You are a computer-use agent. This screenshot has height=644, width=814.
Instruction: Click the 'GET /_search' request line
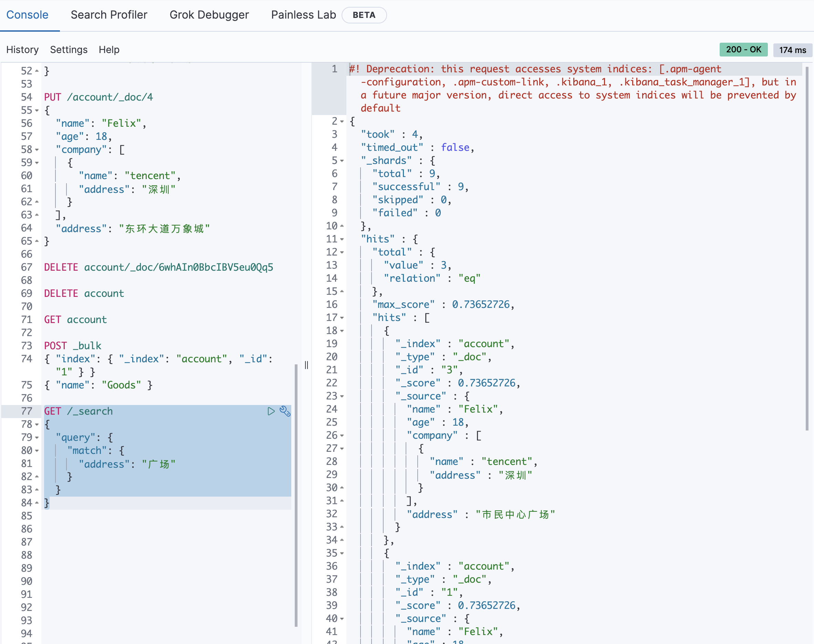click(x=79, y=411)
